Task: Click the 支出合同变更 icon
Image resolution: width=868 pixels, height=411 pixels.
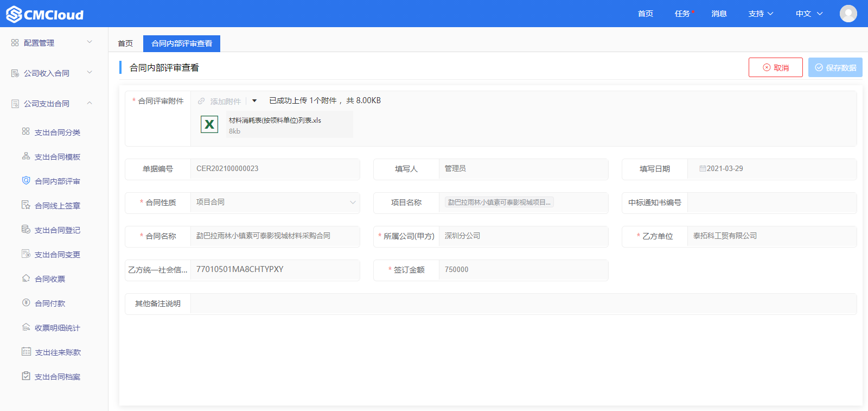Action: (x=25, y=254)
